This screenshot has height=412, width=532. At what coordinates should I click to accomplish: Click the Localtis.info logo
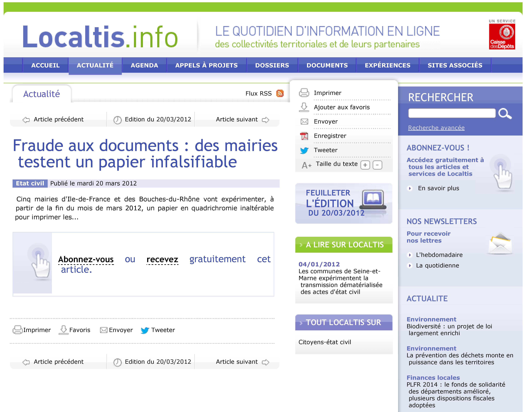(x=100, y=37)
